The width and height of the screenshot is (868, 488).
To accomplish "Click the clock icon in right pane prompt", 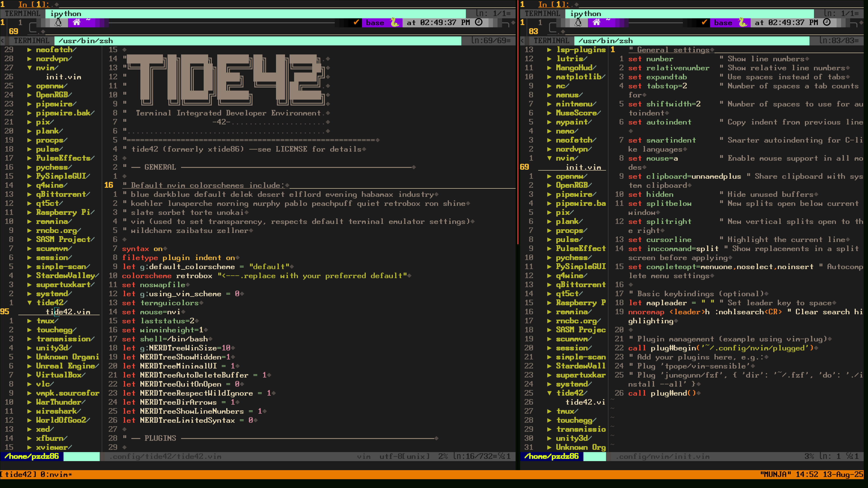I will [827, 22].
